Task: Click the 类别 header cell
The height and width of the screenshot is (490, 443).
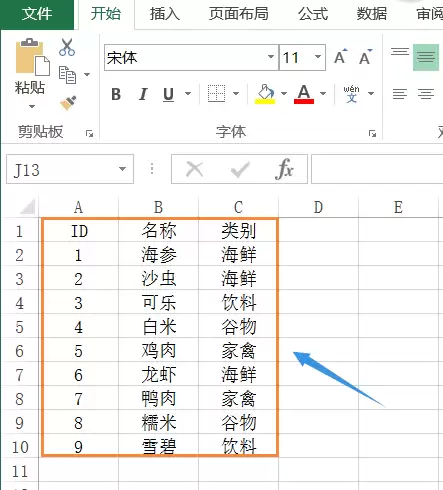Action: [239, 231]
